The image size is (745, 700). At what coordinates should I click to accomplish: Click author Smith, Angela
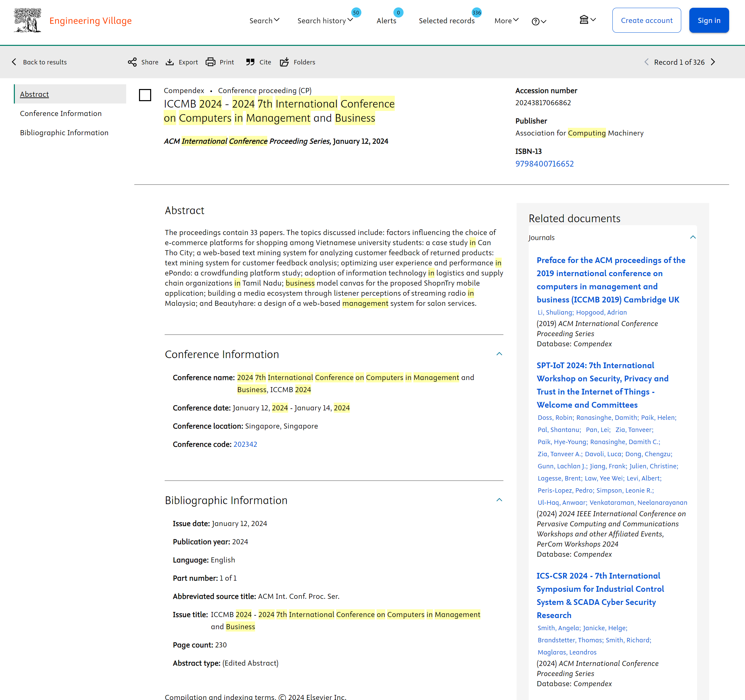coord(559,628)
